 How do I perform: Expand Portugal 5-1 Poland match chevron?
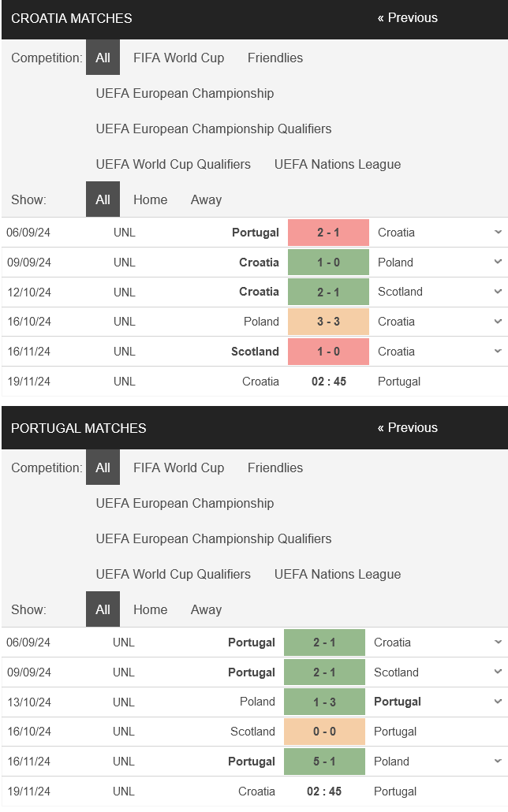click(498, 762)
